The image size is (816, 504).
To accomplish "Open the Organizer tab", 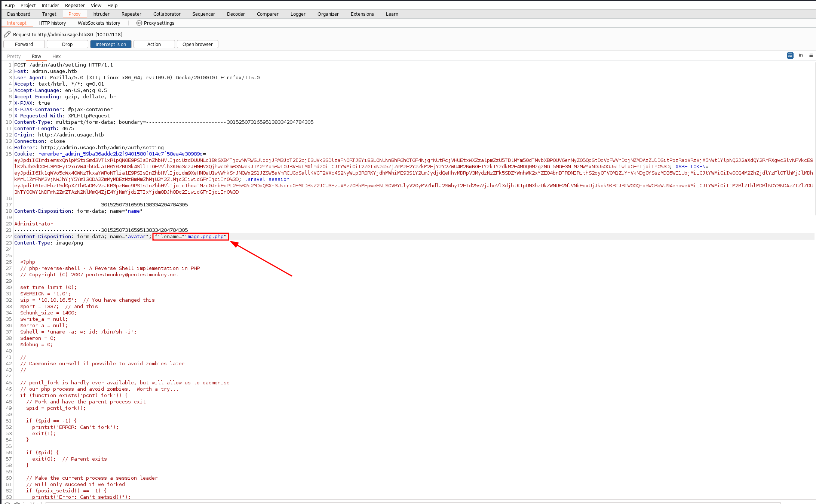I will 328,14.
